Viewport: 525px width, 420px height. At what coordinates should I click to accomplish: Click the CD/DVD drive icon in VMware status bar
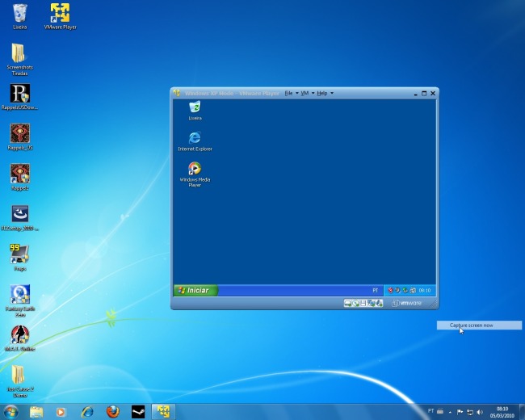click(x=355, y=304)
